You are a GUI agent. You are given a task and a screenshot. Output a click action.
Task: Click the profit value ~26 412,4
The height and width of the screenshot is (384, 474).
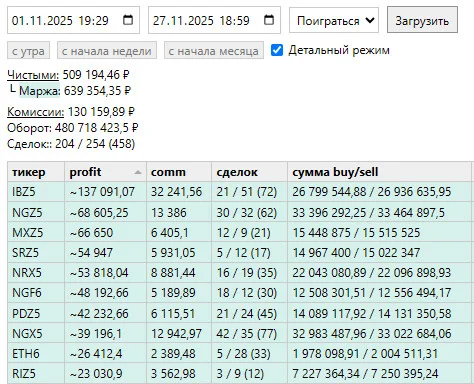96,353
